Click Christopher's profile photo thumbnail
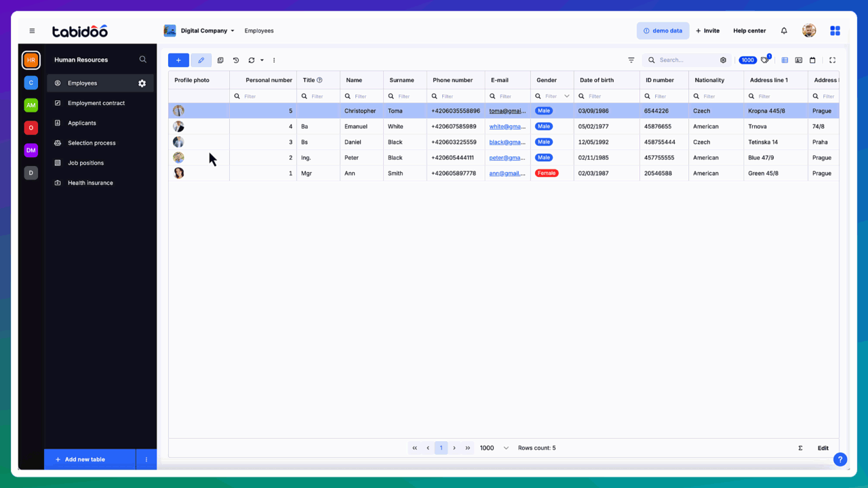This screenshot has width=868, height=488. 178,110
